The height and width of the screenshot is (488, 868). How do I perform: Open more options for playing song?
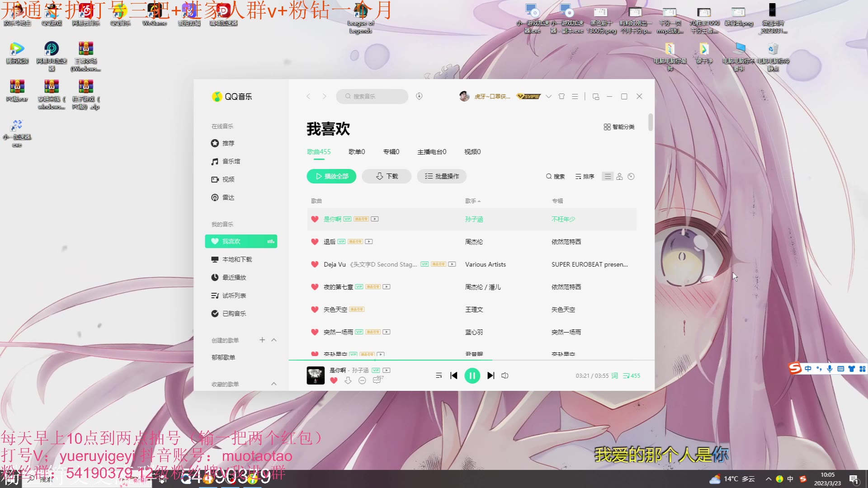click(362, 380)
